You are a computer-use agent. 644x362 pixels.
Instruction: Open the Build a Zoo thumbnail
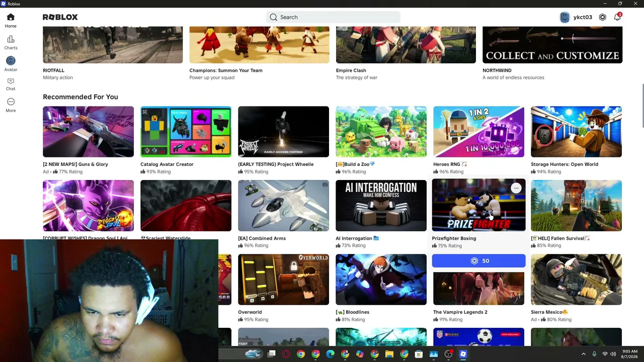[381, 132]
